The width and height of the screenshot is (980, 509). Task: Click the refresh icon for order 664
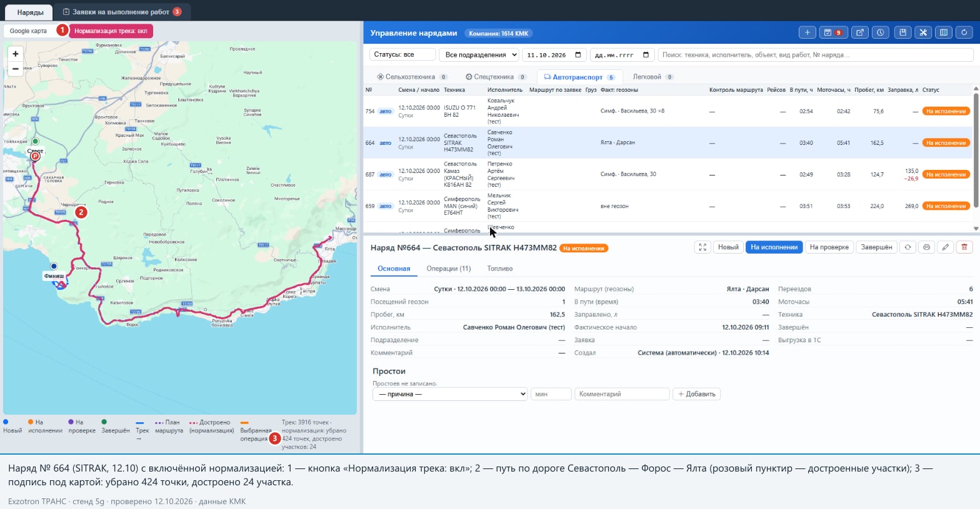point(907,247)
